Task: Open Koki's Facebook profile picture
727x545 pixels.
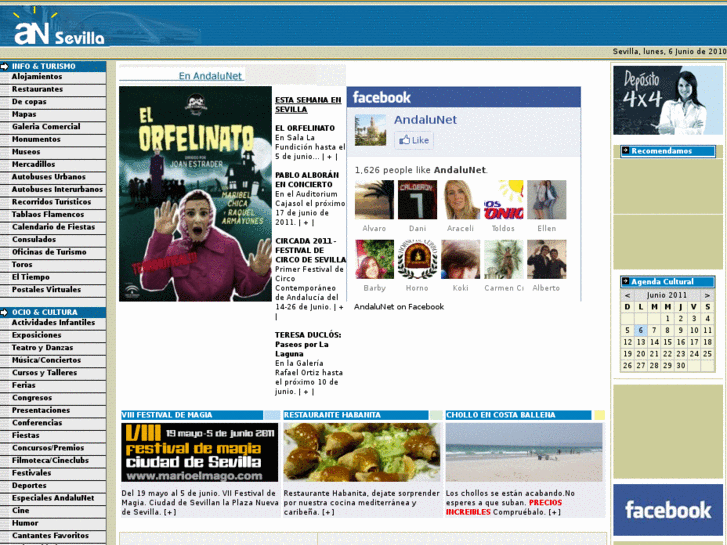Action: (x=460, y=259)
